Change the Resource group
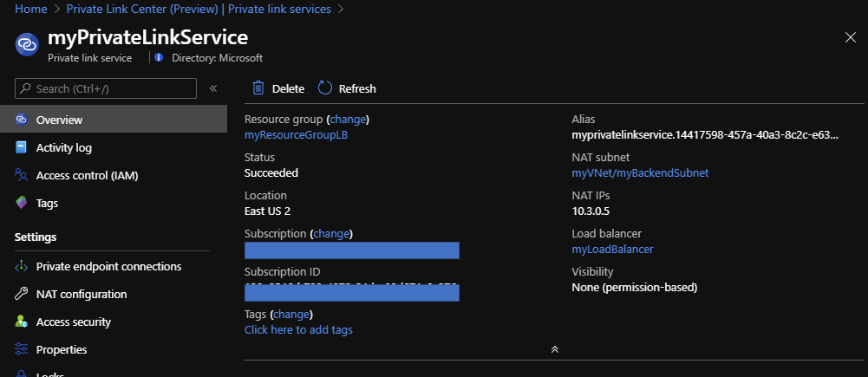Image resolution: width=868 pixels, height=377 pixels. 348,119
